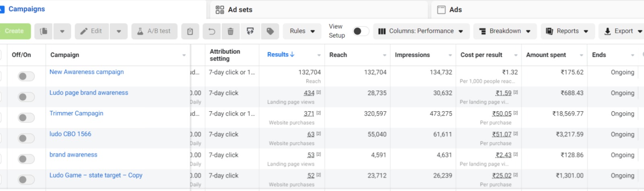The width and height of the screenshot is (644, 191).
Task: Switch to the Campaigns tab
Action: [x=27, y=9]
